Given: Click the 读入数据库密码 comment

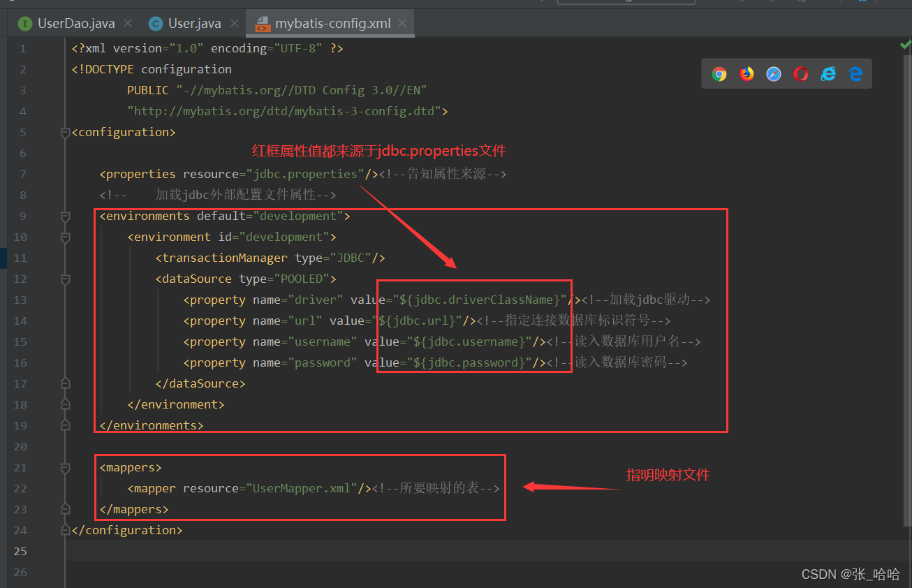Looking at the screenshot, I should tap(617, 362).
